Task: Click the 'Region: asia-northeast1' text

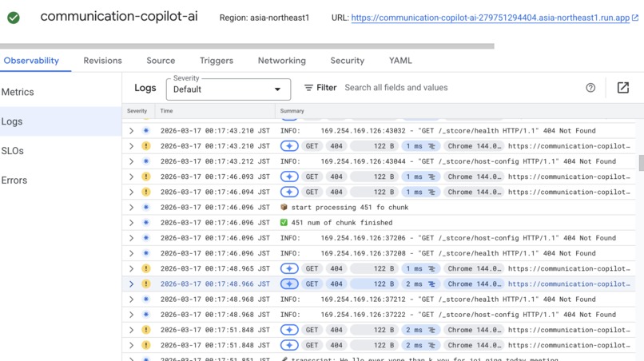Action: pos(264,18)
